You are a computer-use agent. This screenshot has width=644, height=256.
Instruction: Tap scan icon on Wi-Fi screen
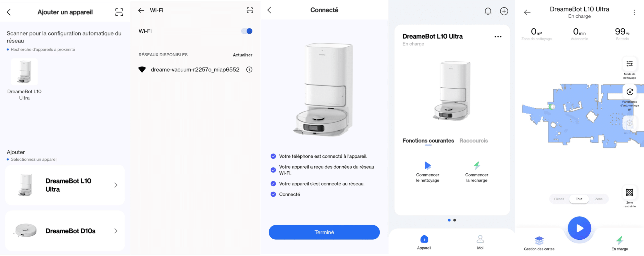pyautogui.click(x=250, y=10)
